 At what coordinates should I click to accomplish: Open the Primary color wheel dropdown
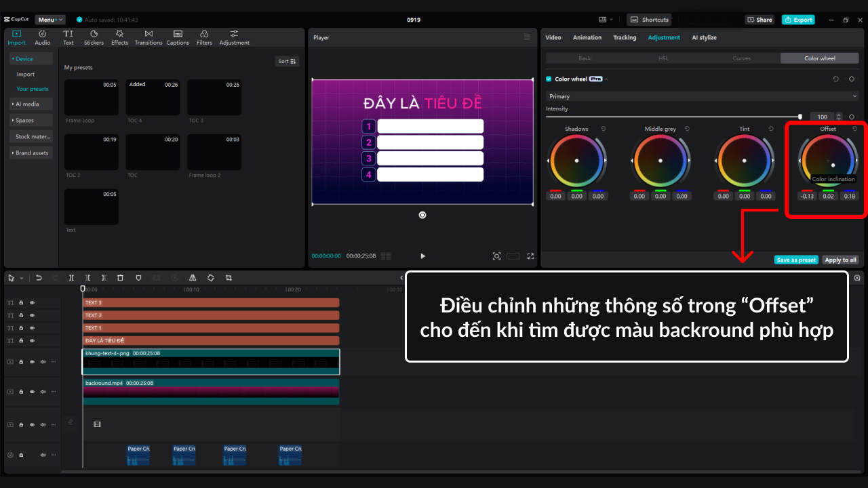coord(702,96)
